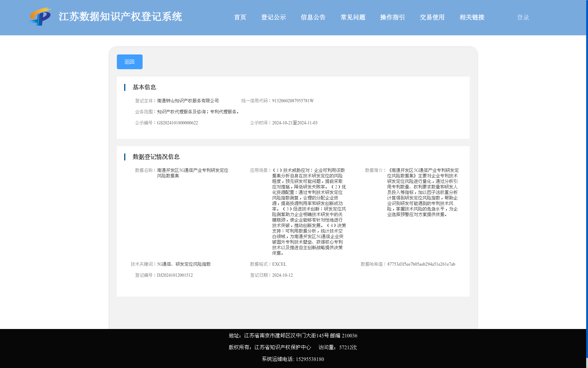Viewport: 588px width, 368px height.
Task: Click the support phone number 15295538180
Action: [310, 359]
